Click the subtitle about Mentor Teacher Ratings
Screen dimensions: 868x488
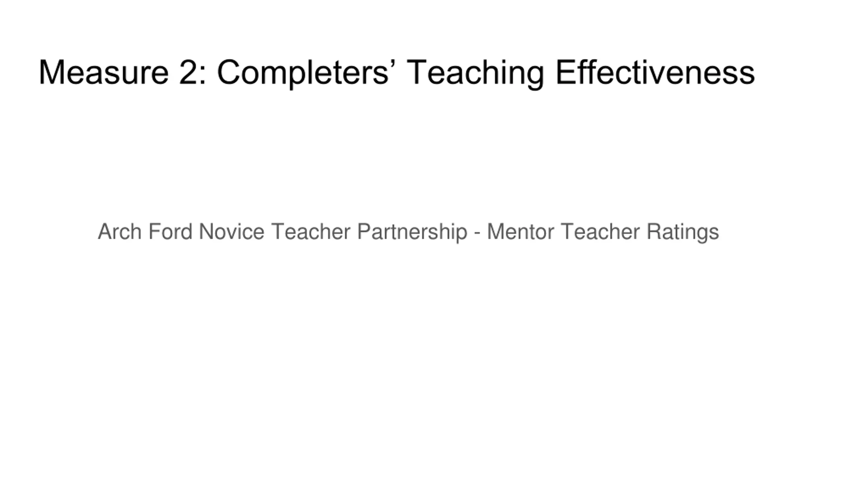pos(408,232)
